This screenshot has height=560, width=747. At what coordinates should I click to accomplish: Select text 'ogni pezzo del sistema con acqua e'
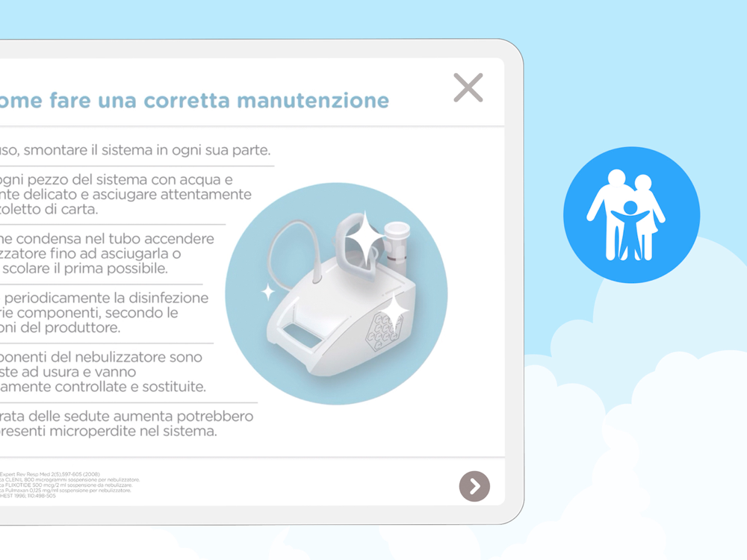[117, 179]
